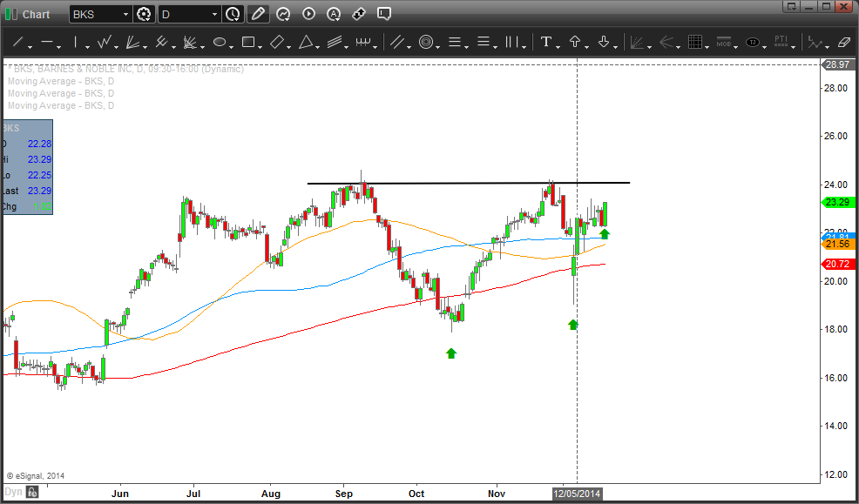Select the black resistance line near 24.00
859x504 pixels.
click(469, 183)
